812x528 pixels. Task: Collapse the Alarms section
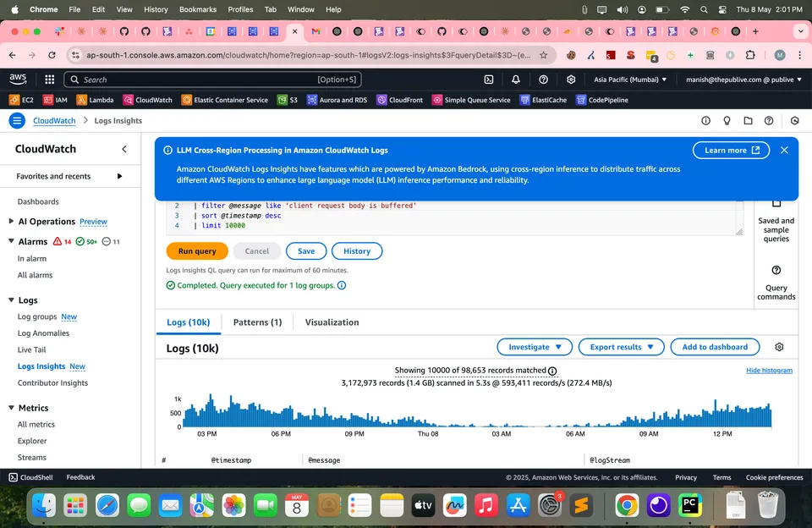click(x=11, y=241)
